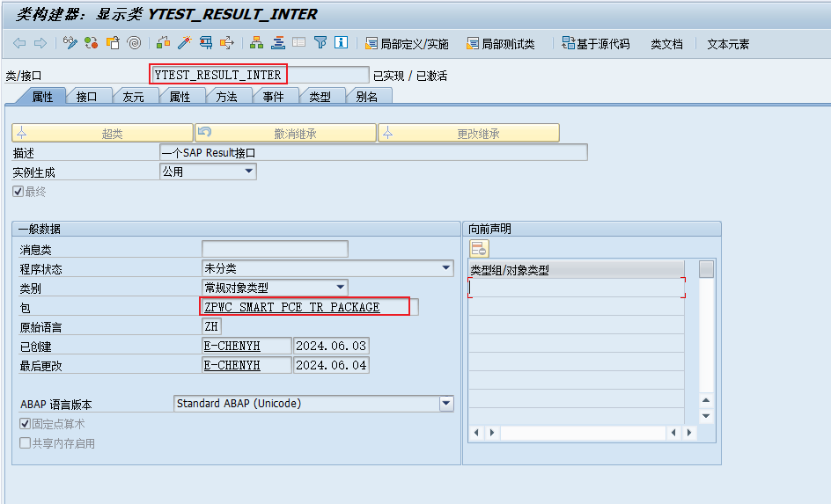Switch to the 接口 tab
Screen dimensions: 831x504
87,97
